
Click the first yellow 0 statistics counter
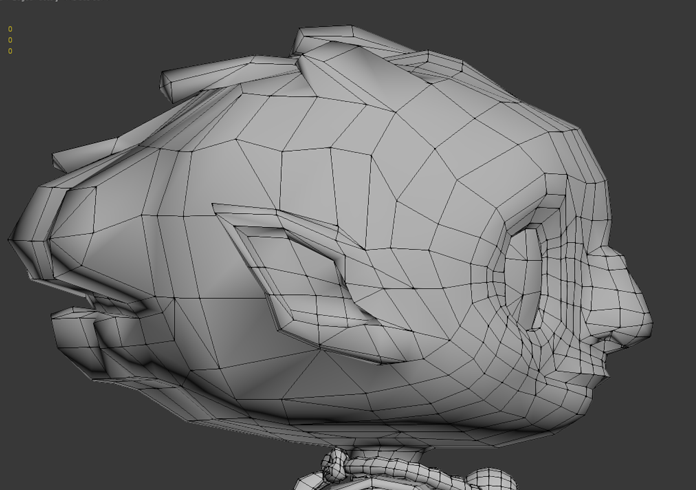[10, 30]
